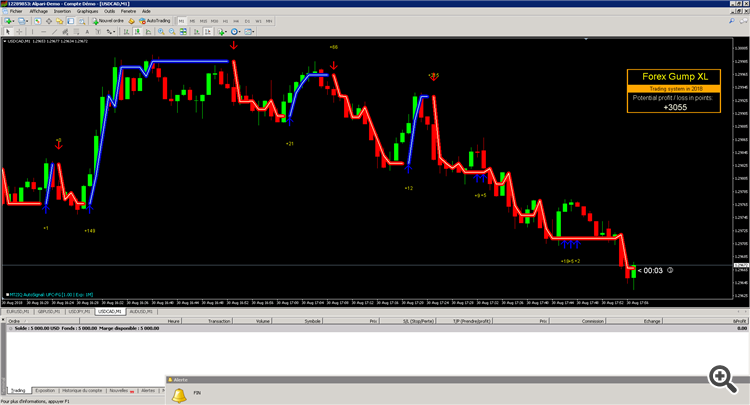Image resolution: width=750 pixels, height=405 pixels.
Task: Select the trendline drawing tool
Action: point(55,32)
